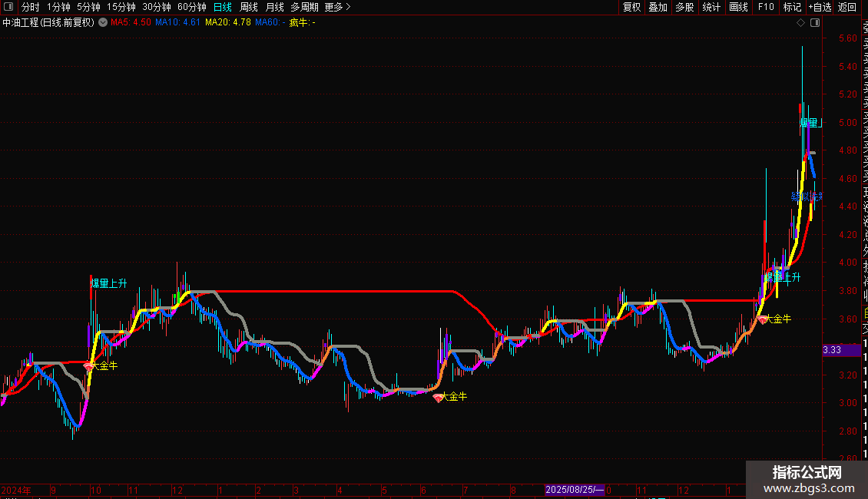Screen dimensions: 868x499
Task: Switch to 分时 intraday view
Action: tap(31, 7)
